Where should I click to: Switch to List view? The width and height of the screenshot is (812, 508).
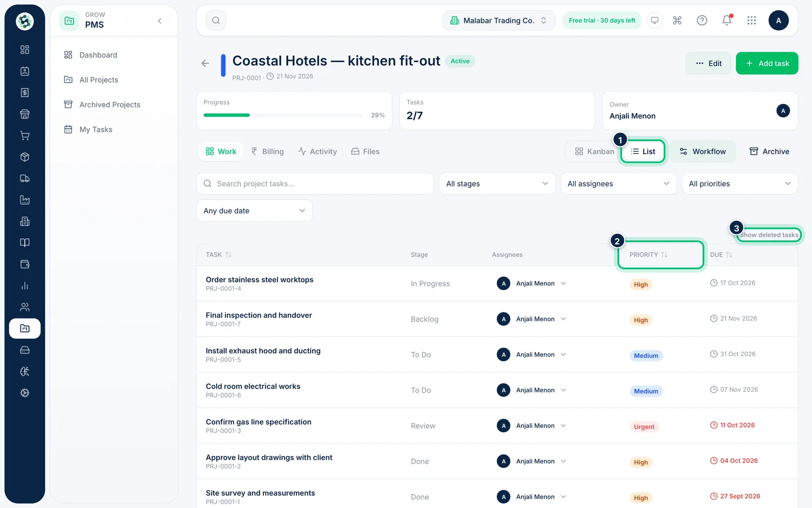click(643, 151)
